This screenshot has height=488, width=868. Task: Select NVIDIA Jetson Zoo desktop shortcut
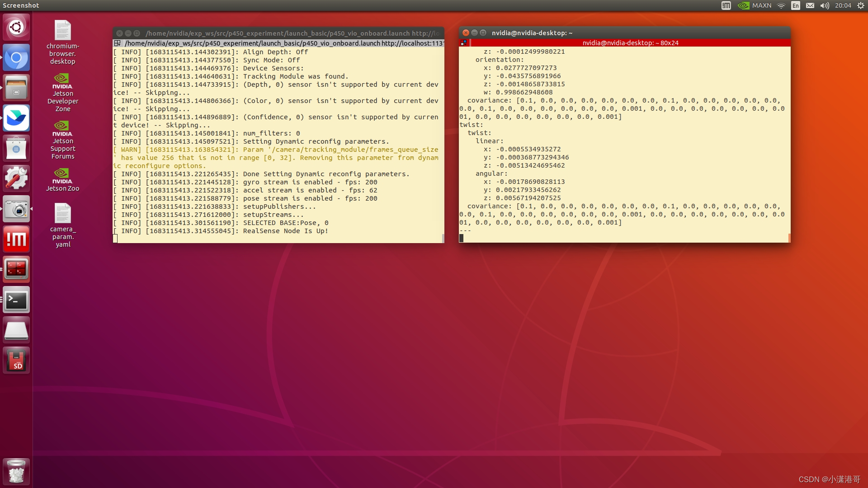63,180
